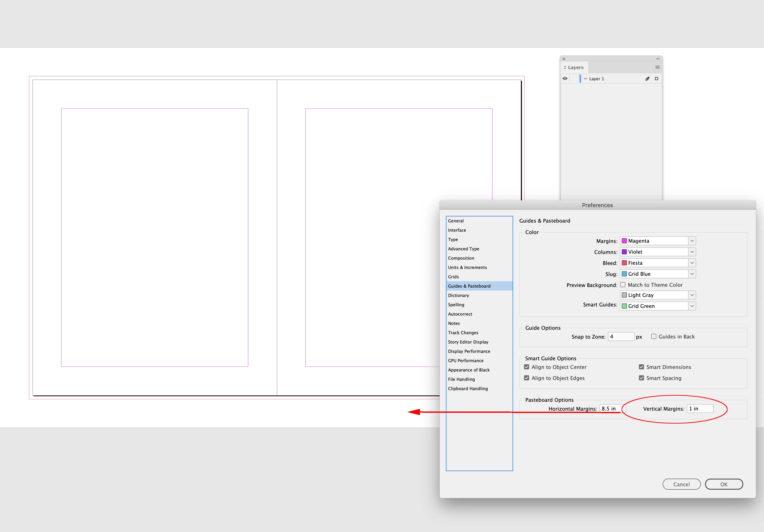Close the Layers panel with X icon
Viewport: 764px width, 532px height.
[x=564, y=59]
